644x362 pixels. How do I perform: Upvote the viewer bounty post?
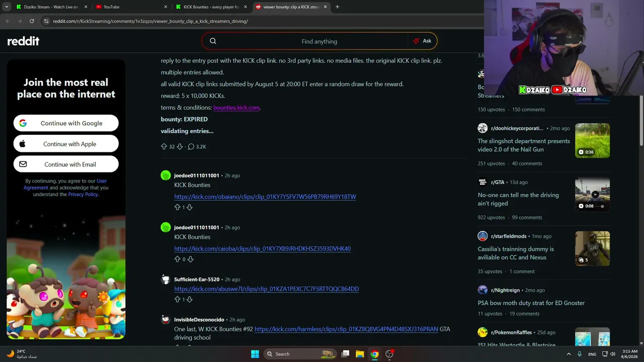pos(164,147)
